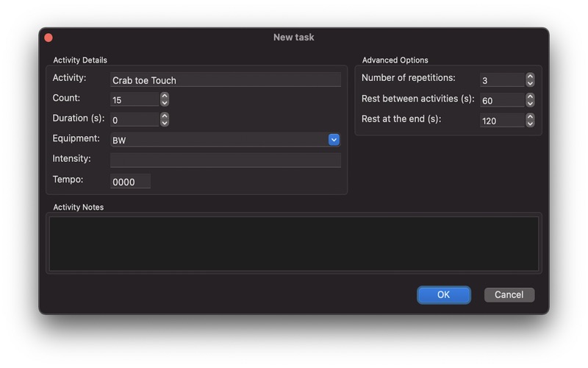The height and width of the screenshot is (368, 588).
Task: Increase Duration using the up stepper arrow
Action: [x=164, y=116]
